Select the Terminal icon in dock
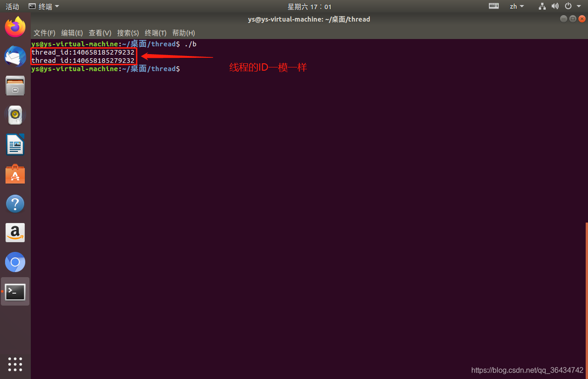Screen dimensions: 588x379 [x=15, y=292]
